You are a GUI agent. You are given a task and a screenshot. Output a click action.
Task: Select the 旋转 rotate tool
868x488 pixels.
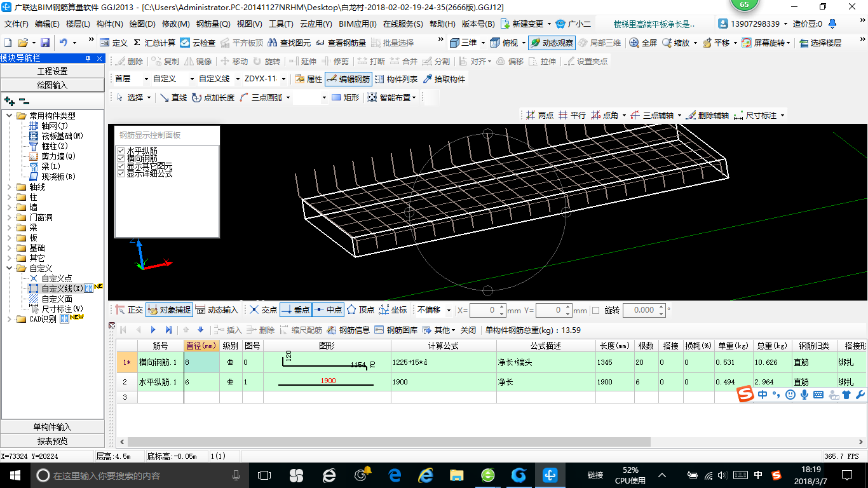[266, 61]
